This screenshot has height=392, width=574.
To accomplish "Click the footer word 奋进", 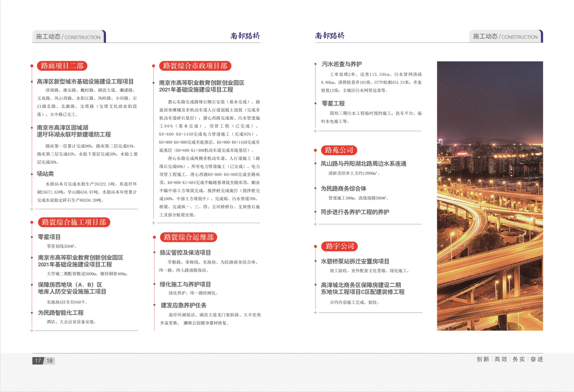I will click(x=536, y=359).
